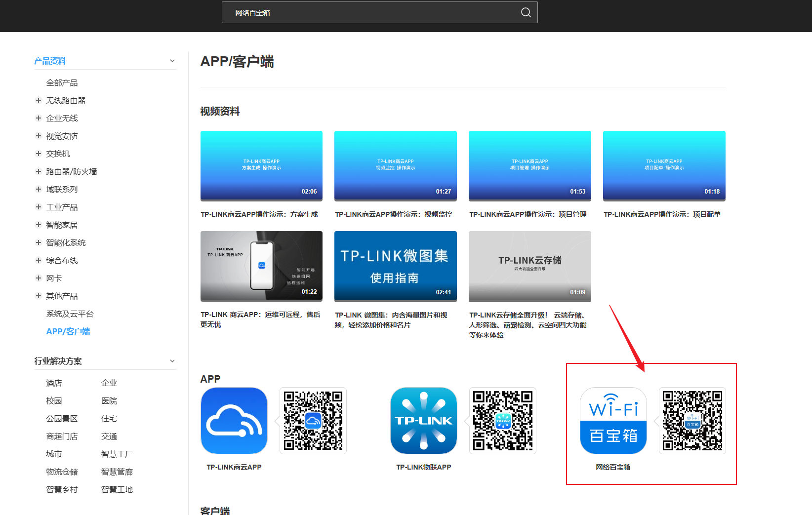Click the TP-LINK商云APP label
Screen dimensions: 812x515
click(234, 467)
